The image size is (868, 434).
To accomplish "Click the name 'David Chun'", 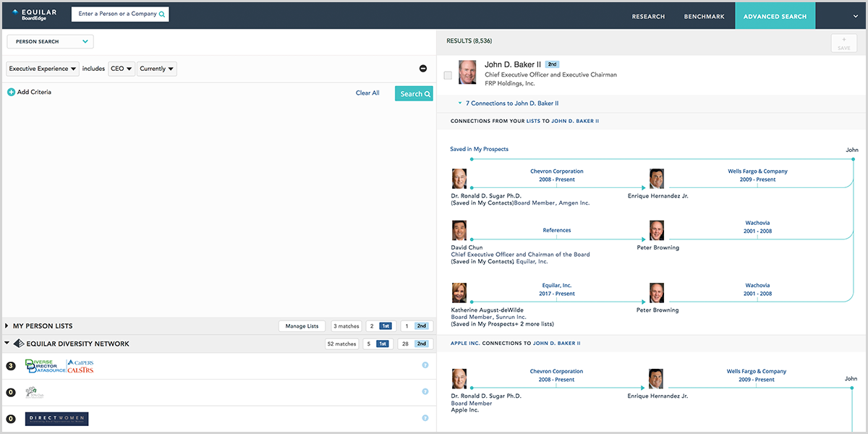I will coord(467,248).
